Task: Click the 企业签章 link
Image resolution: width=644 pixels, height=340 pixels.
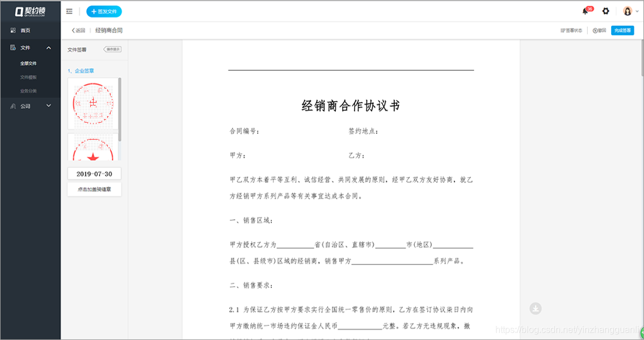Action: pos(84,70)
